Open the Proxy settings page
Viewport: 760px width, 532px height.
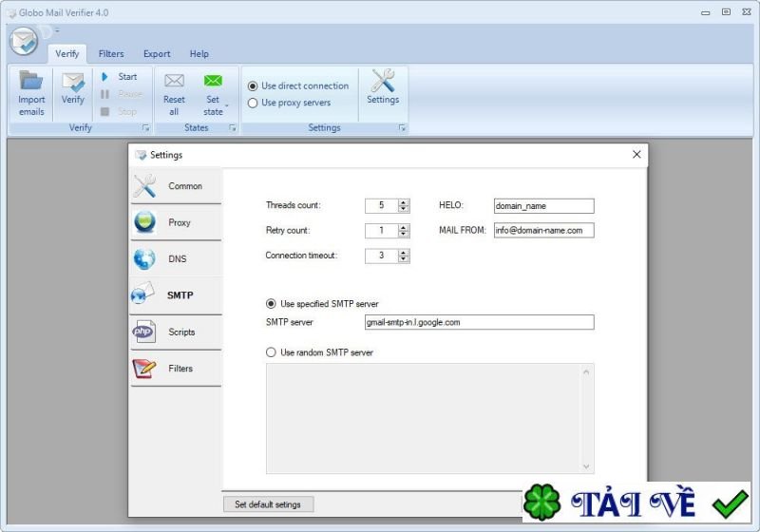pyautogui.click(x=176, y=222)
